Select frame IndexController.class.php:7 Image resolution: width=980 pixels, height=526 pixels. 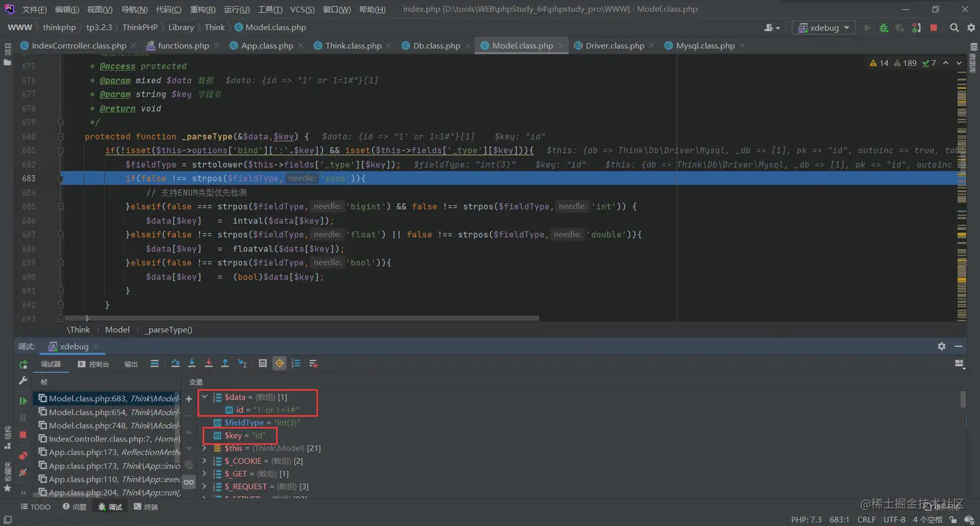click(x=108, y=439)
